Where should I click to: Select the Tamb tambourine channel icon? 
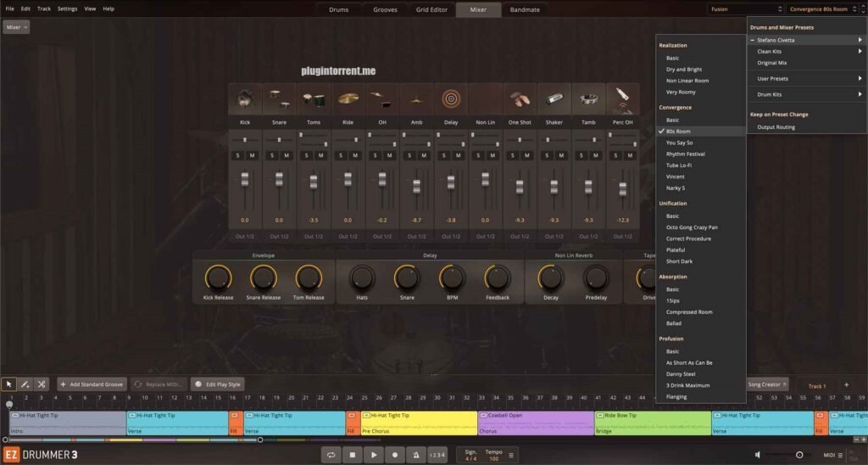coord(588,99)
